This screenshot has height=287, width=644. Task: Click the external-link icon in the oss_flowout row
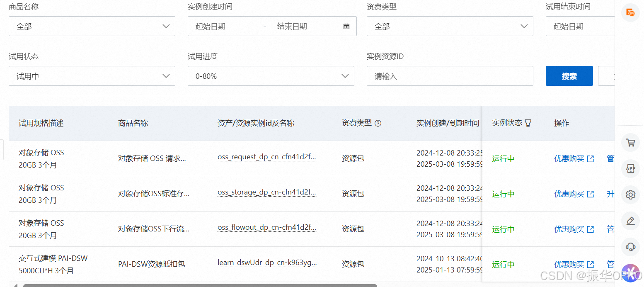(591, 229)
